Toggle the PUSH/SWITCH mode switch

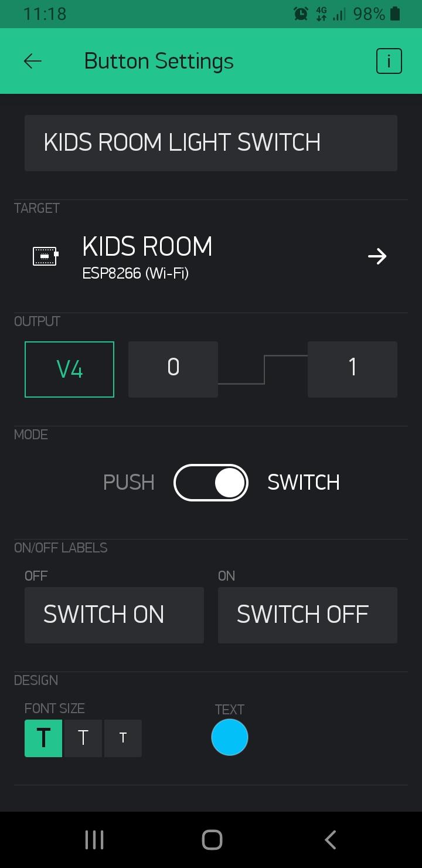[211, 483]
